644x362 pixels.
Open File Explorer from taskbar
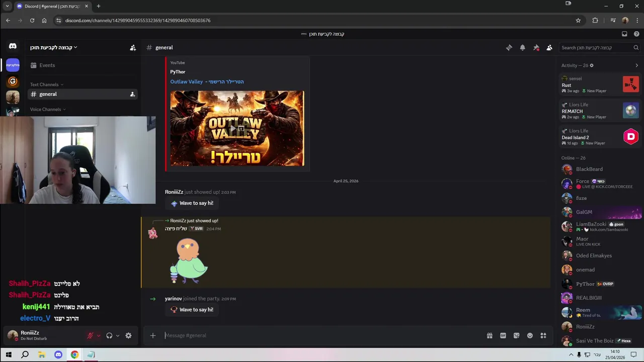click(42, 355)
